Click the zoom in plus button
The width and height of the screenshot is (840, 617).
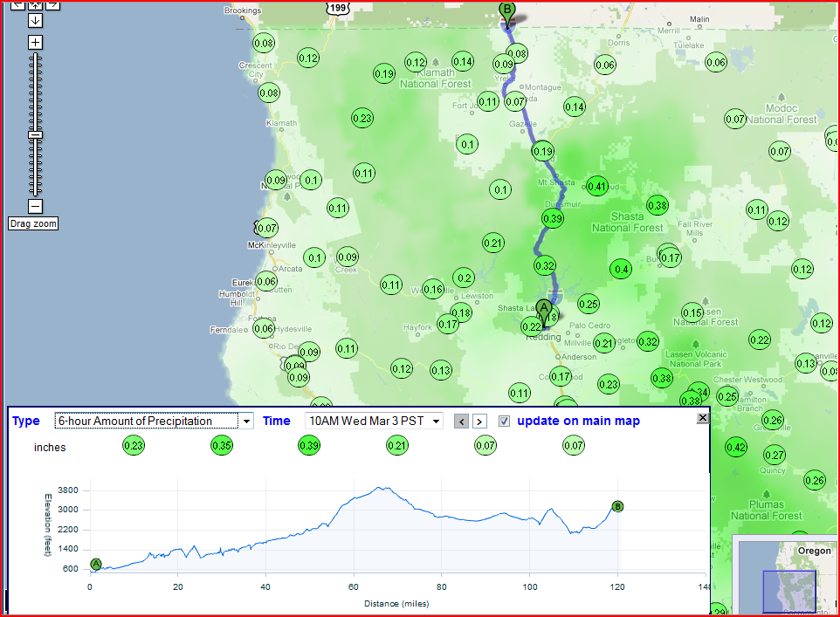[x=35, y=42]
